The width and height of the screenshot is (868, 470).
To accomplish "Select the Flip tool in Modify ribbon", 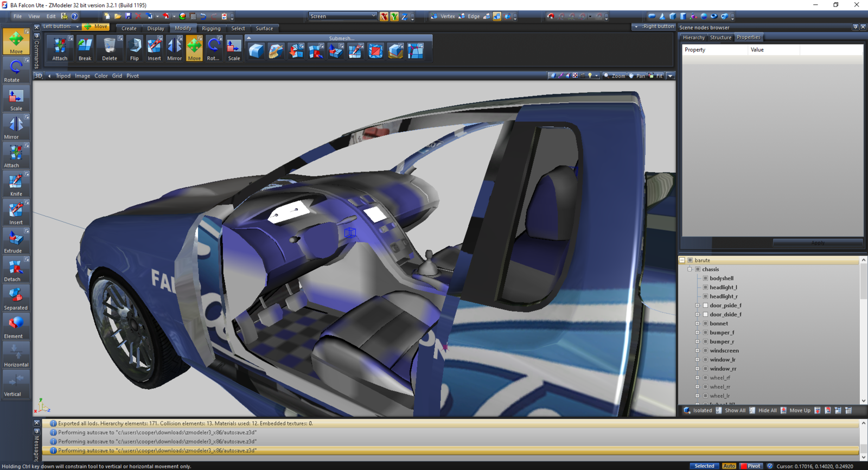I will pos(134,48).
